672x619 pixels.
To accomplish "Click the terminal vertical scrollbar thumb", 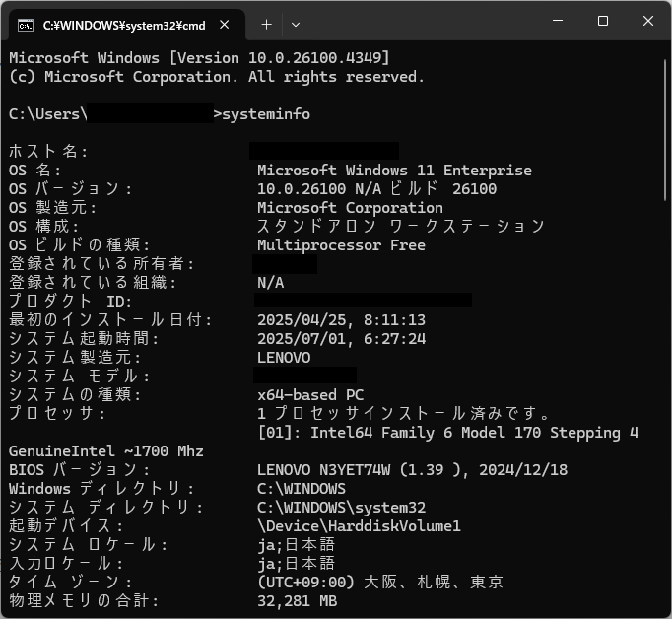I will (x=665, y=128).
